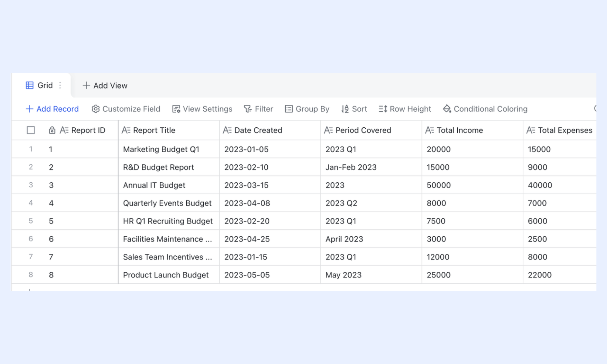Screen dimensions: 607x364
Task: Add a new record
Action: tap(52, 109)
